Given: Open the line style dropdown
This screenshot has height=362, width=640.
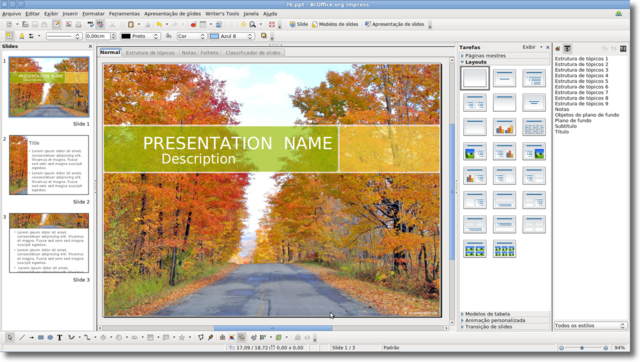Looking at the screenshot, I should point(63,36).
